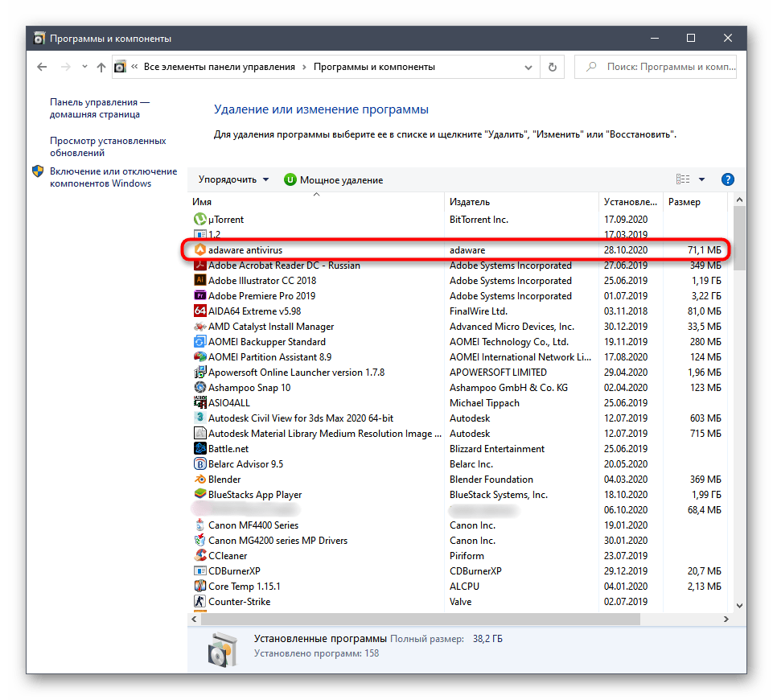This screenshot has width=773, height=700.
Task: Click the Adobe Illustrator CC 2018 icon
Action: [199, 281]
